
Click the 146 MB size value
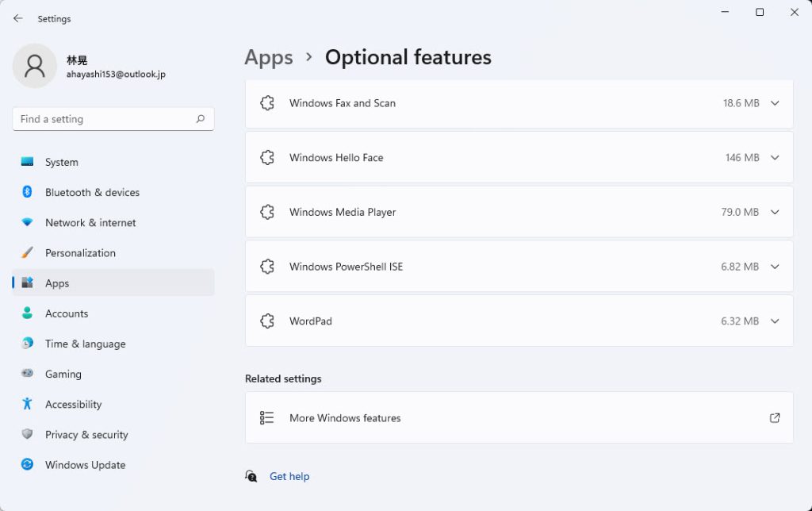(742, 158)
